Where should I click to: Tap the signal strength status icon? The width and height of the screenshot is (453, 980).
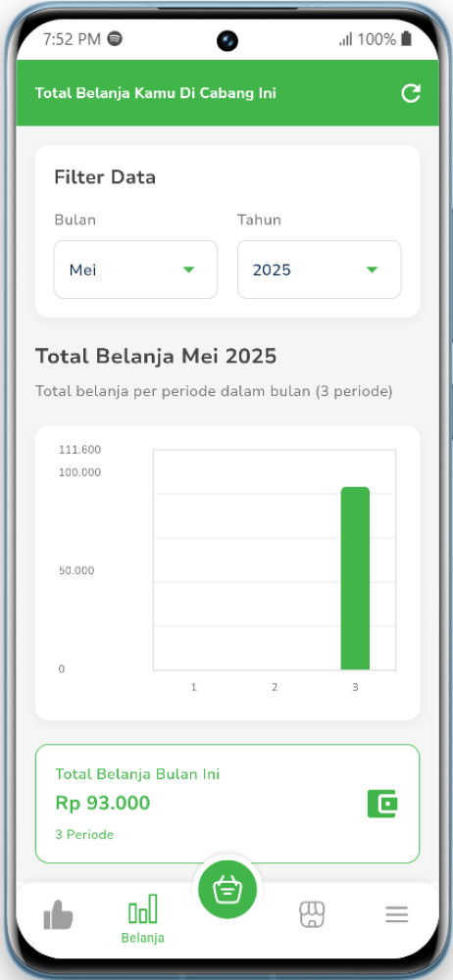(345, 39)
